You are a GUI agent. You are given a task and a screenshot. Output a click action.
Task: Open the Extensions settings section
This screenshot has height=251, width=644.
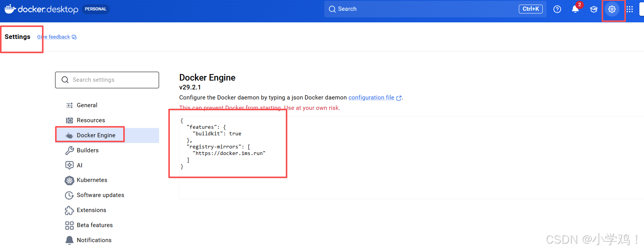tap(107, 210)
